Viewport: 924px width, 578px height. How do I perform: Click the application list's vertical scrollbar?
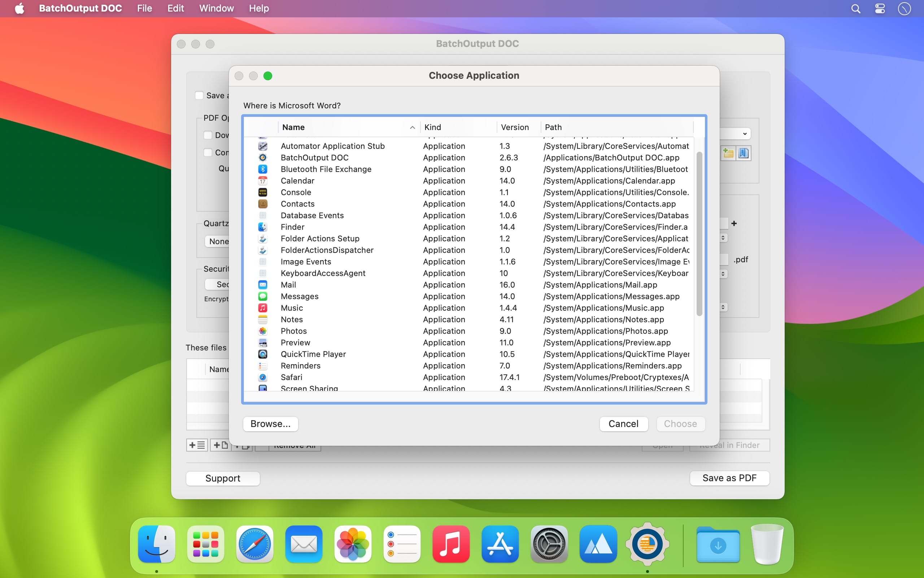pos(699,234)
